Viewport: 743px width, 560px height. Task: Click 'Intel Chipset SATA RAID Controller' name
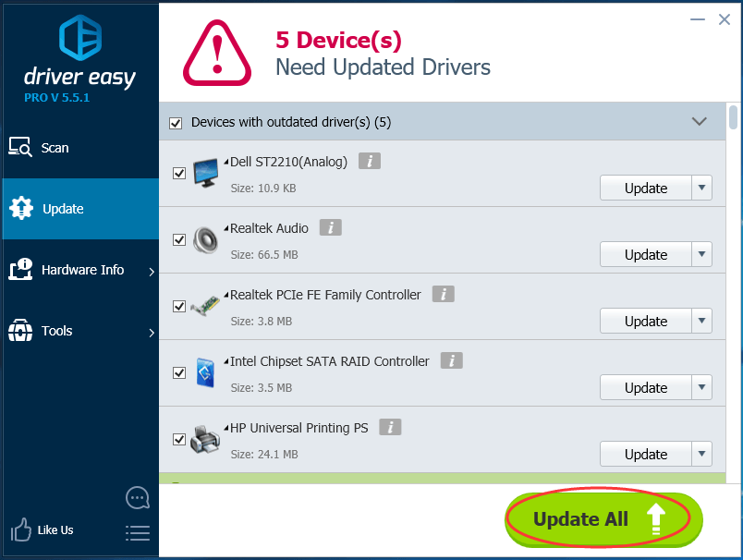pyautogui.click(x=329, y=361)
